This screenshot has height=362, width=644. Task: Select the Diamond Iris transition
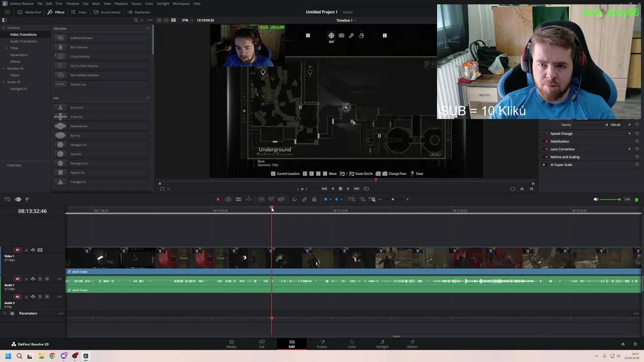pyautogui.click(x=101, y=126)
